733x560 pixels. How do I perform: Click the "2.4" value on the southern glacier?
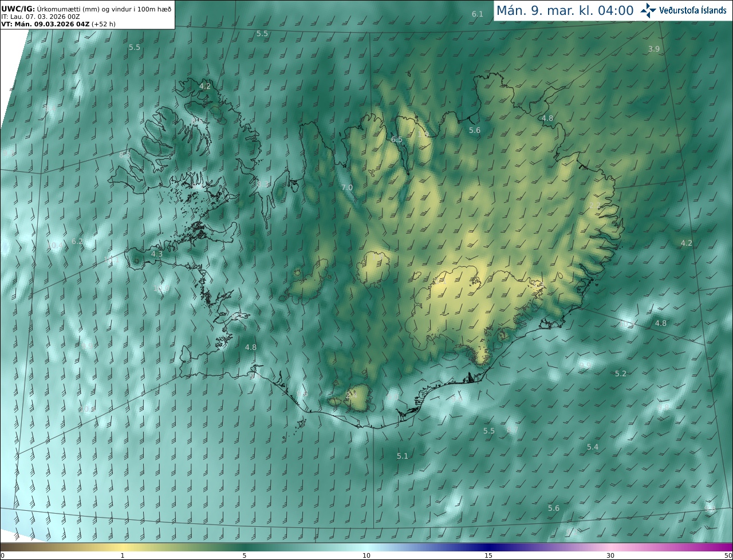(352, 395)
